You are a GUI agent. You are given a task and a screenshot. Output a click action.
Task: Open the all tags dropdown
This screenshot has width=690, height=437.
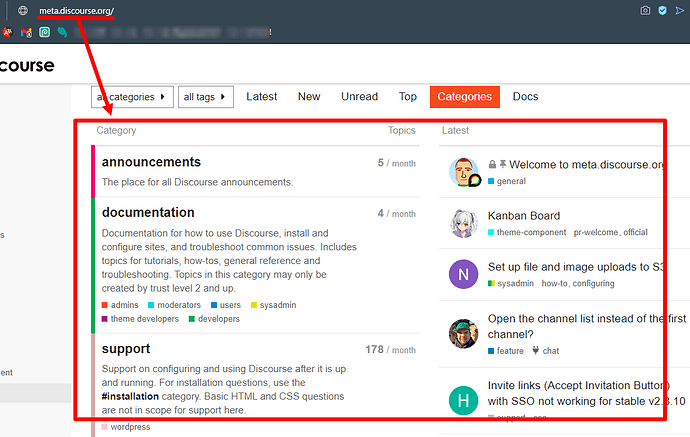206,97
